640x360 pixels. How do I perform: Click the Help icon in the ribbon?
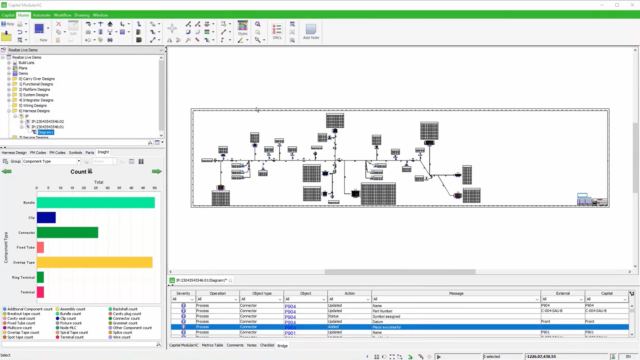[7, 24]
